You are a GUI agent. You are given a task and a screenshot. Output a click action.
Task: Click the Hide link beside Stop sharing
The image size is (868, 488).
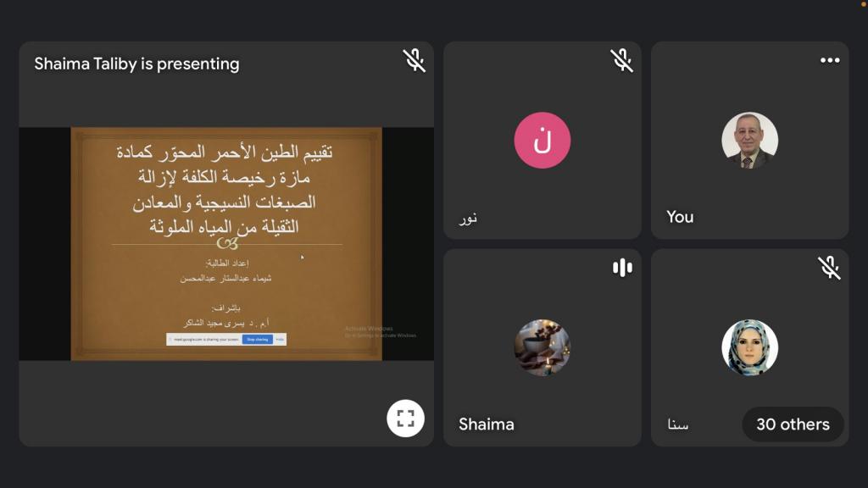[x=280, y=339]
